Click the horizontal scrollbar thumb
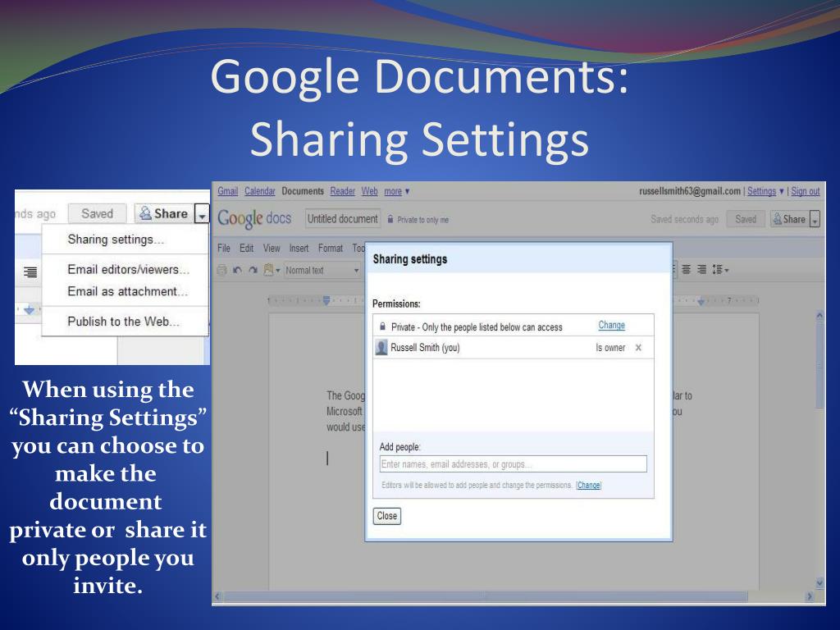The width and height of the screenshot is (840, 630). click(486, 596)
